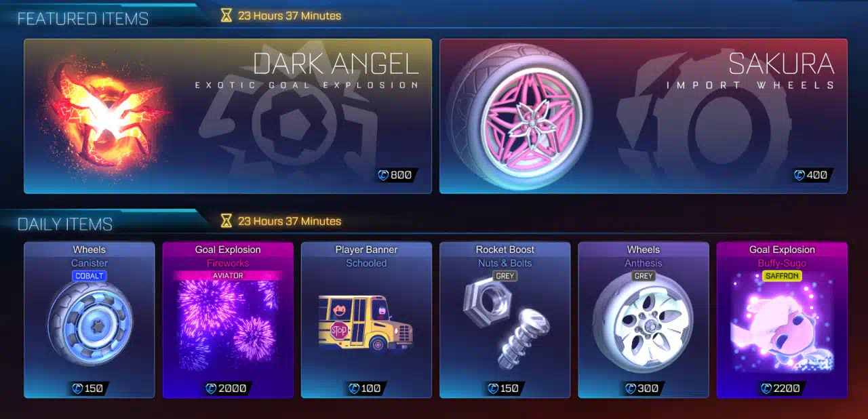The width and height of the screenshot is (868, 419).
Task: Click the 2200 credits price on Buffy-Sugo
Action: tap(781, 388)
